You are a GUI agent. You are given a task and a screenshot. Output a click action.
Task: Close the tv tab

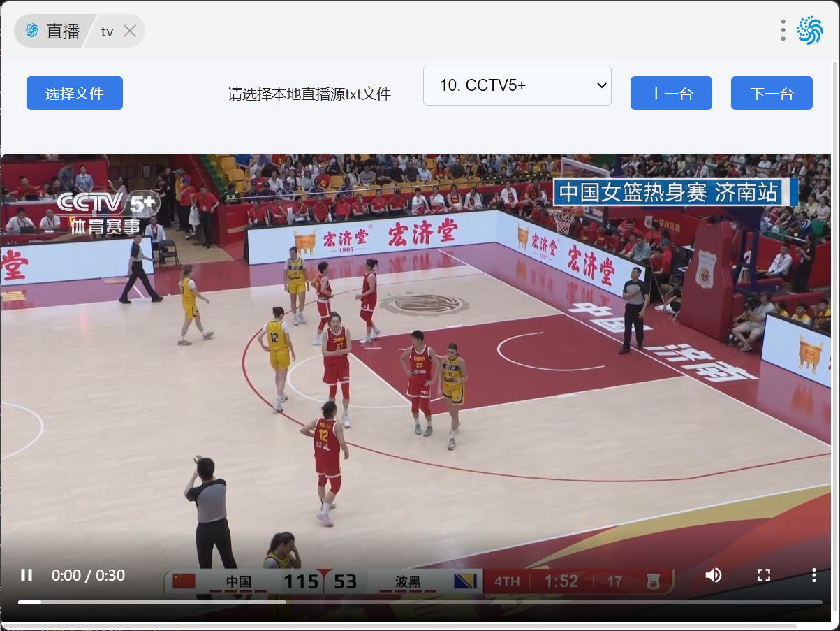(x=130, y=31)
